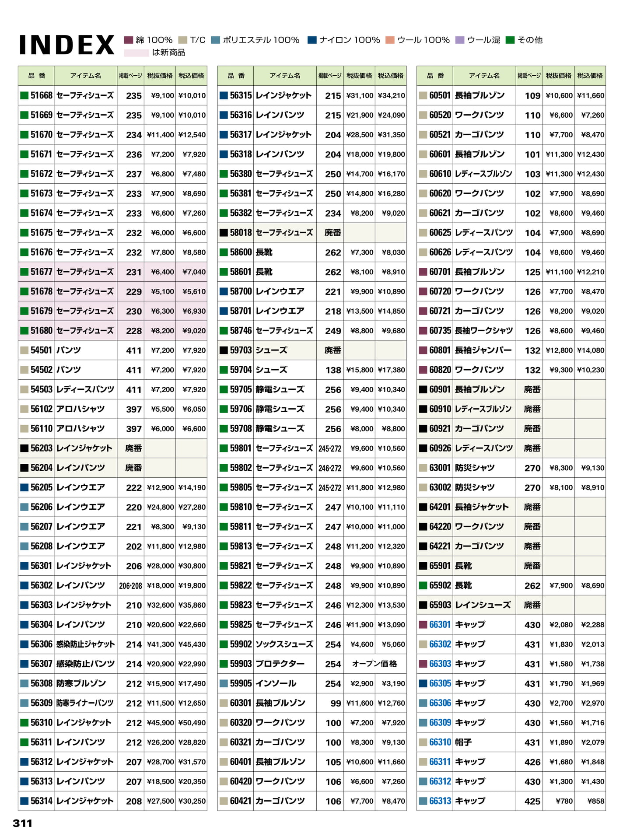Open product link 66313
Image resolution: width=630 pixels, height=840 pixels.
tap(440, 801)
